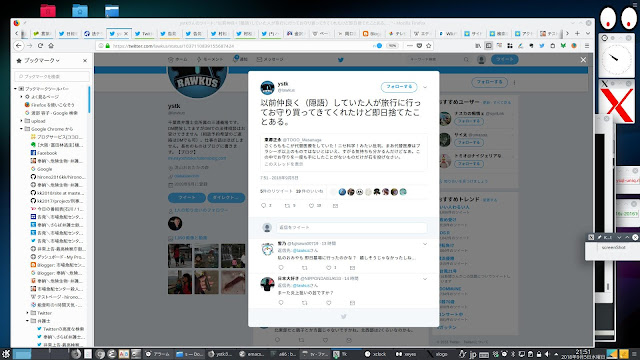
Task: Click このスレッドを表示 link in quoted tweet
Action: 284,164
